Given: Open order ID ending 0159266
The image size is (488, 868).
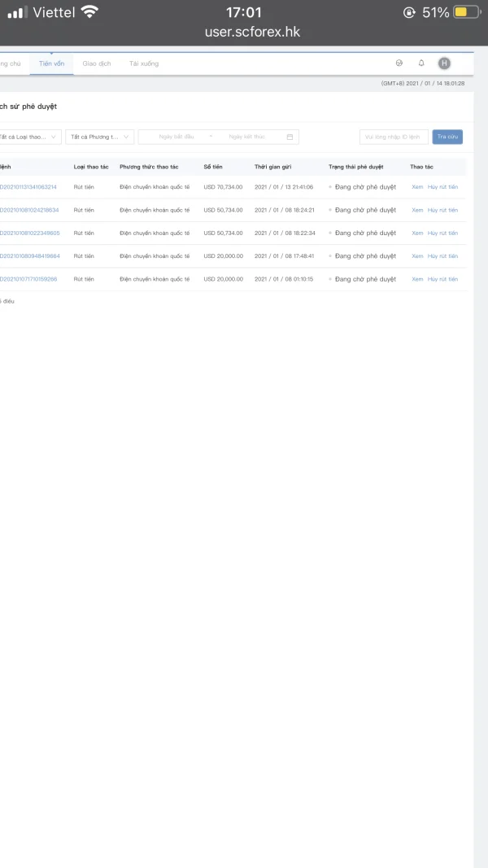Looking at the screenshot, I should (28, 279).
